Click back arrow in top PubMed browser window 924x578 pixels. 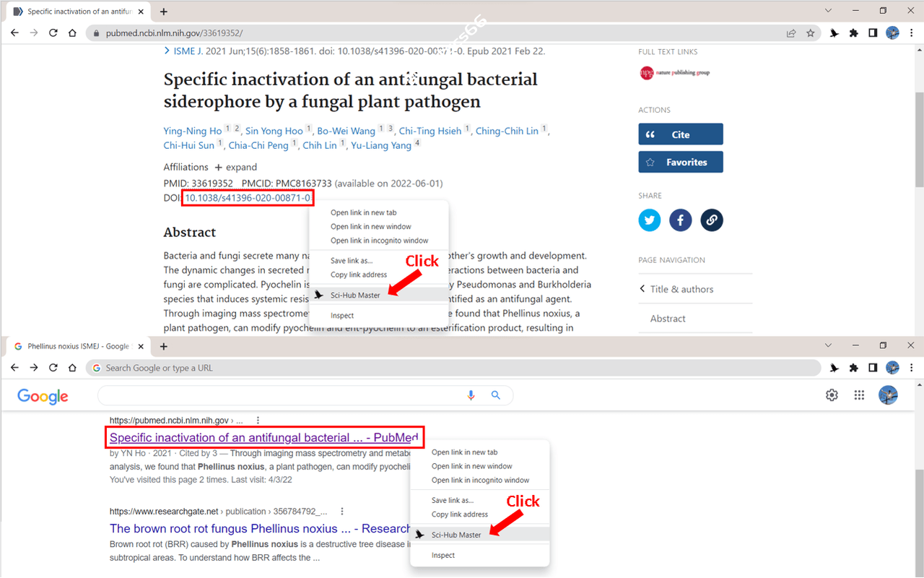coord(14,33)
